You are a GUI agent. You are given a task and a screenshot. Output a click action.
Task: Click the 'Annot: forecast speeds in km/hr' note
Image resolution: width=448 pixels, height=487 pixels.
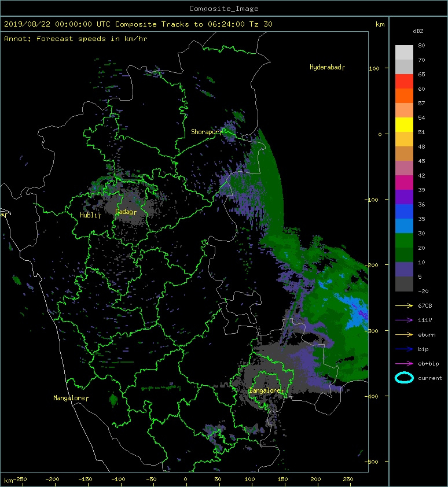pos(76,39)
